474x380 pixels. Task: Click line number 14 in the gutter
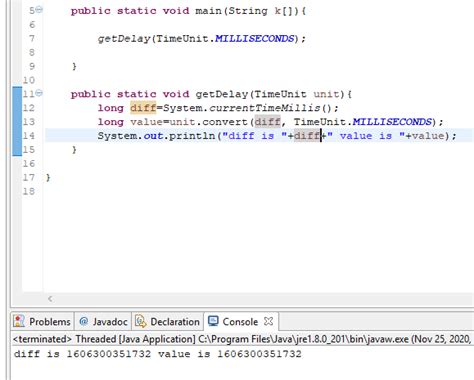click(29, 136)
